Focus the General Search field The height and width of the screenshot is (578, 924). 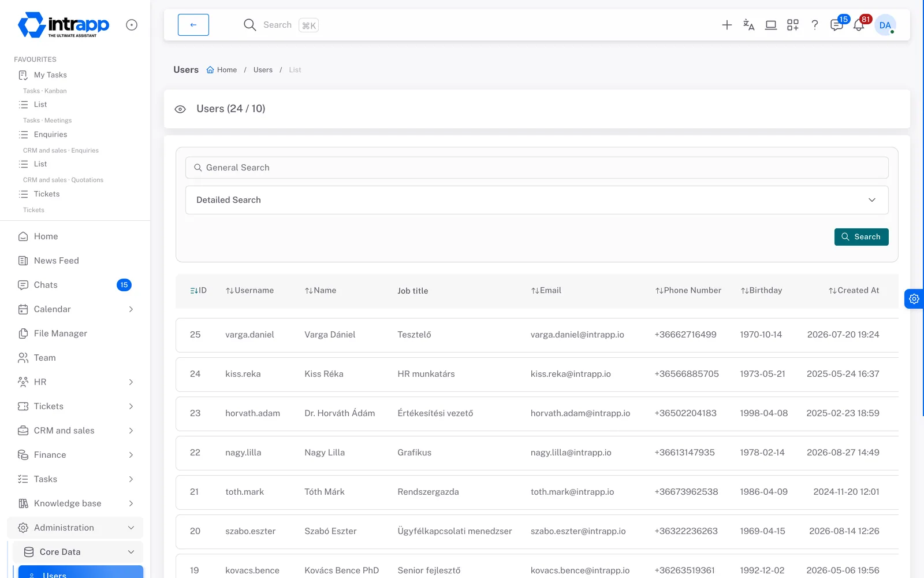(537, 168)
